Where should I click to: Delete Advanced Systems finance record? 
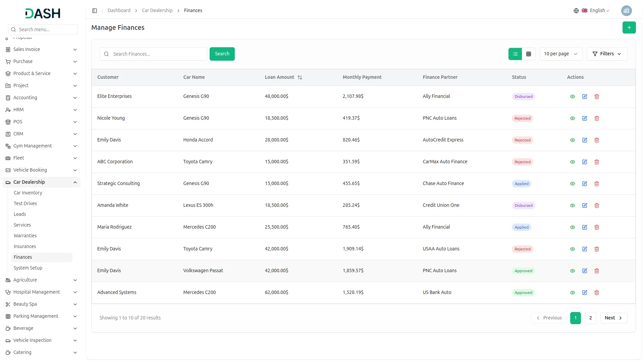[x=596, y=293]
